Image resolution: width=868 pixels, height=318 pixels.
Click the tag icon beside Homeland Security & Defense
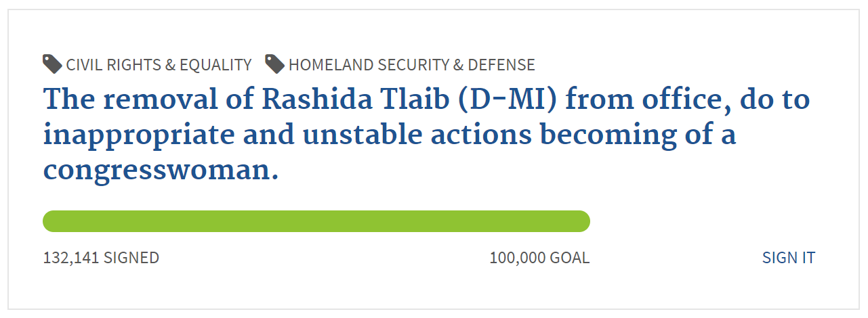click(x=274, y=64)
